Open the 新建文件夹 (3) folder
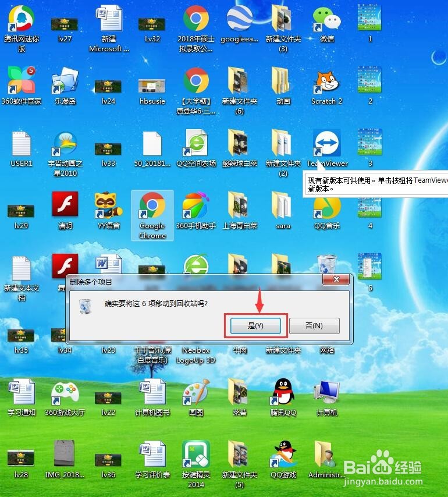Screen dimensions: 448x497 (283, 19)
